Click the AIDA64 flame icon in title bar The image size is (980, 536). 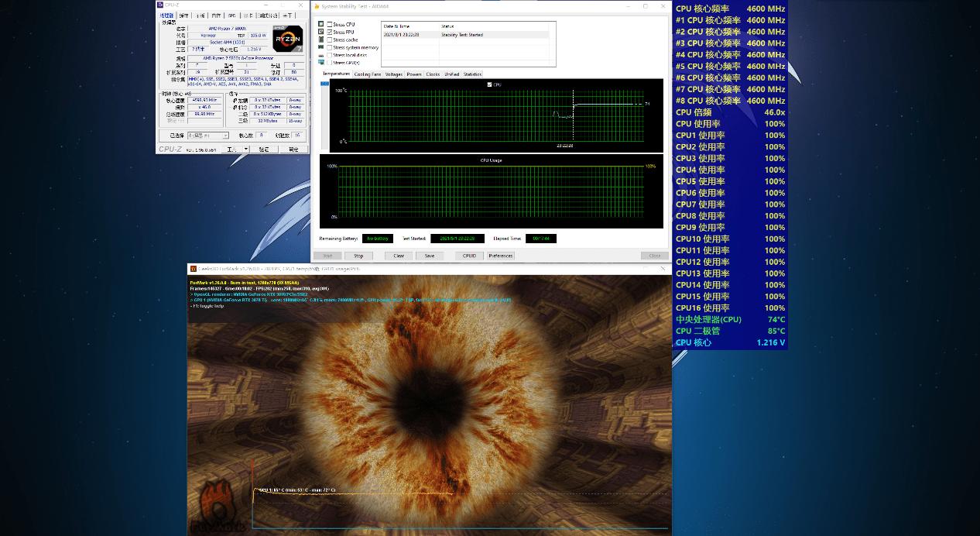(316, 6)
